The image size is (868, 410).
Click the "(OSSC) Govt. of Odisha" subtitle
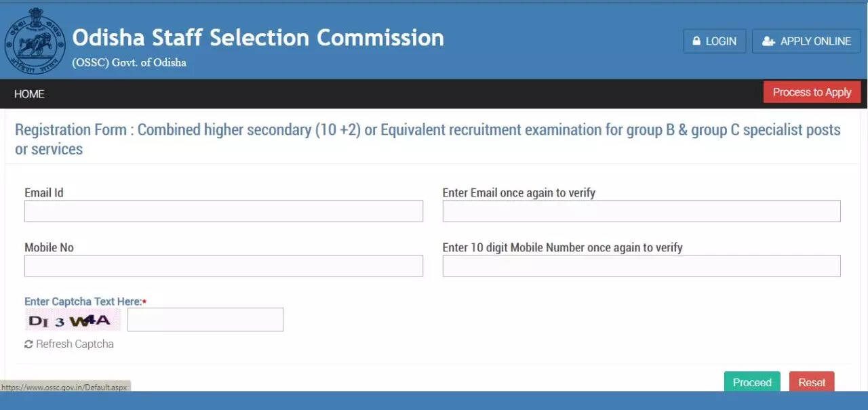[x=129, y=63]
